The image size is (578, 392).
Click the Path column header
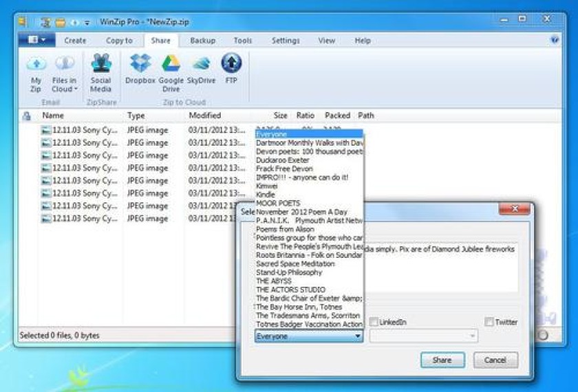point(366,116)
